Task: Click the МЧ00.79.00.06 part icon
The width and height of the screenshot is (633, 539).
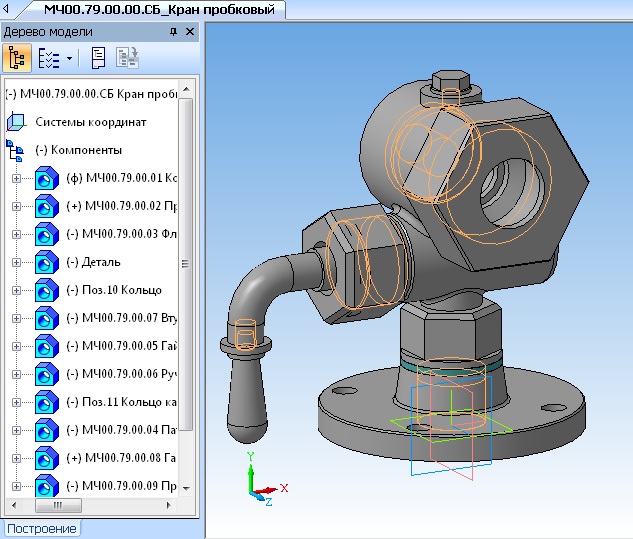Action: 46,375
